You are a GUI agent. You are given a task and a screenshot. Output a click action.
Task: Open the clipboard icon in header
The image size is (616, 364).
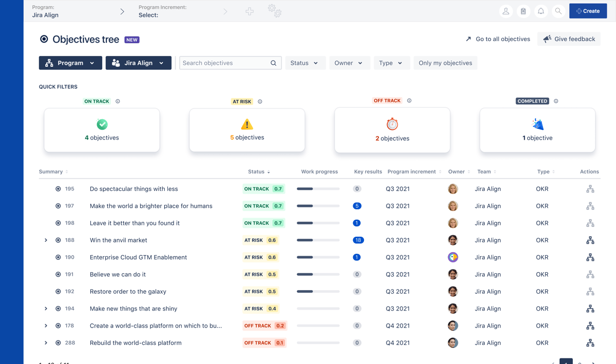pos(524,11)
